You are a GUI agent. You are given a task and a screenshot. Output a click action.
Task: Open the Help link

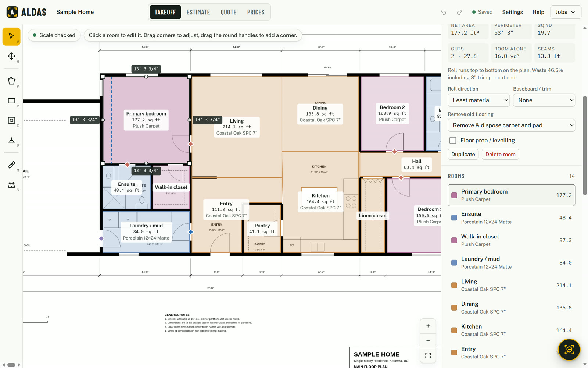(x=538, y=12)
